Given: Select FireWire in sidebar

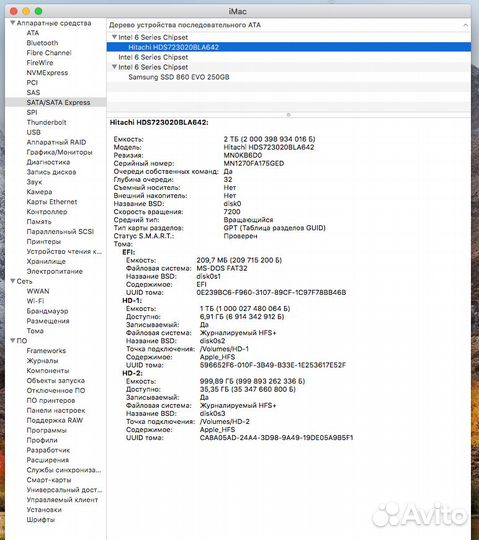Looking at the screenshot, I should [40, 63].
